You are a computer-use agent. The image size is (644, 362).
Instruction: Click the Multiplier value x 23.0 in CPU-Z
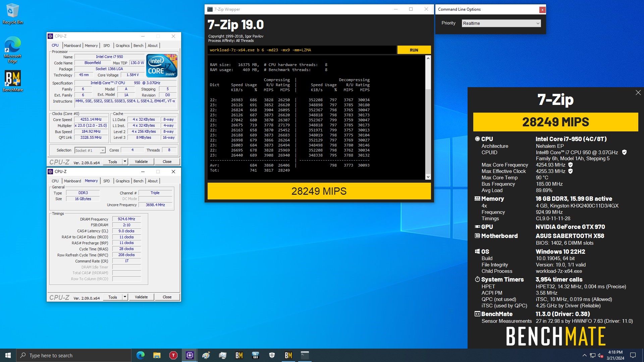91,125
